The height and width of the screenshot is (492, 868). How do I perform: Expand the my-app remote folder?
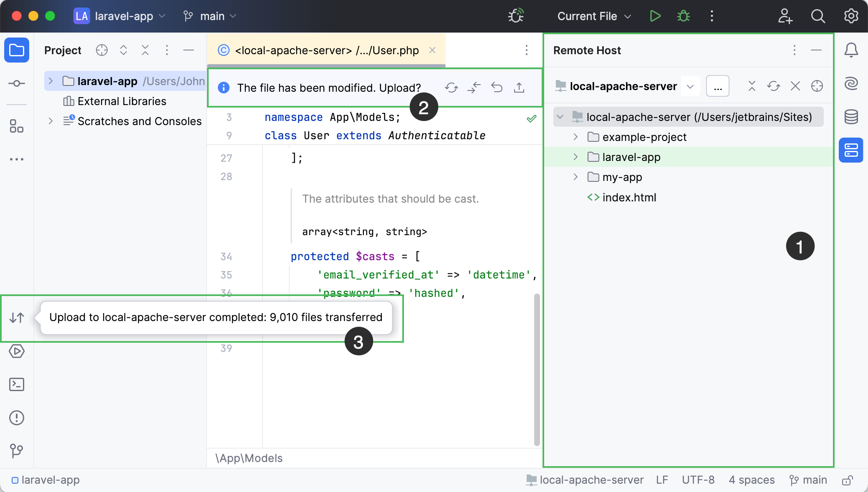pyautogui.click(x=576, y=177)
